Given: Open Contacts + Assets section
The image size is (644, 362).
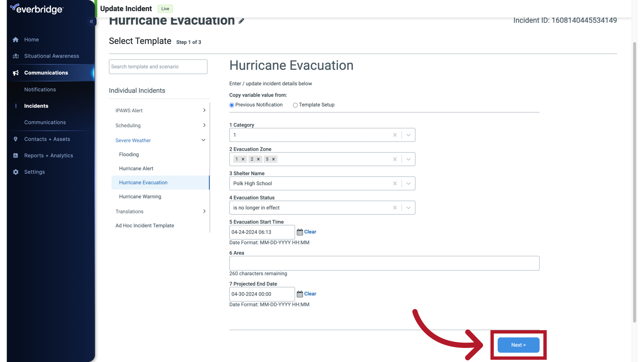Looking at the screenshot, I should (47, 139).
